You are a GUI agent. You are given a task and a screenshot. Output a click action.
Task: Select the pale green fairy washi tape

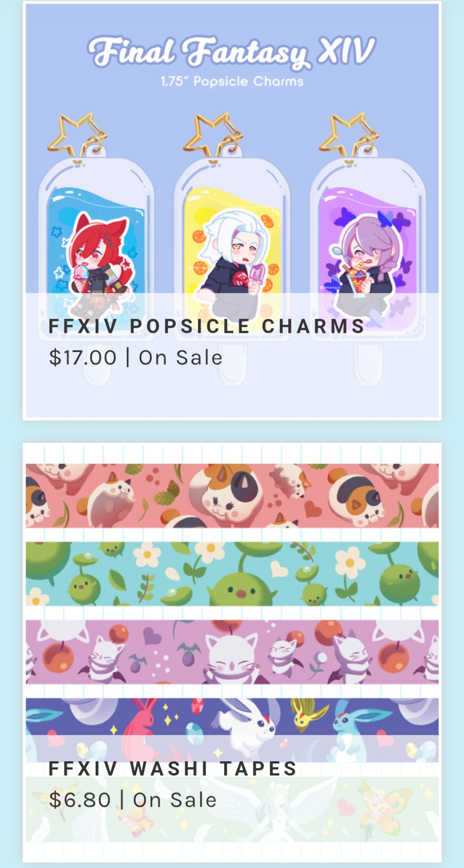(x=232, y=809)
